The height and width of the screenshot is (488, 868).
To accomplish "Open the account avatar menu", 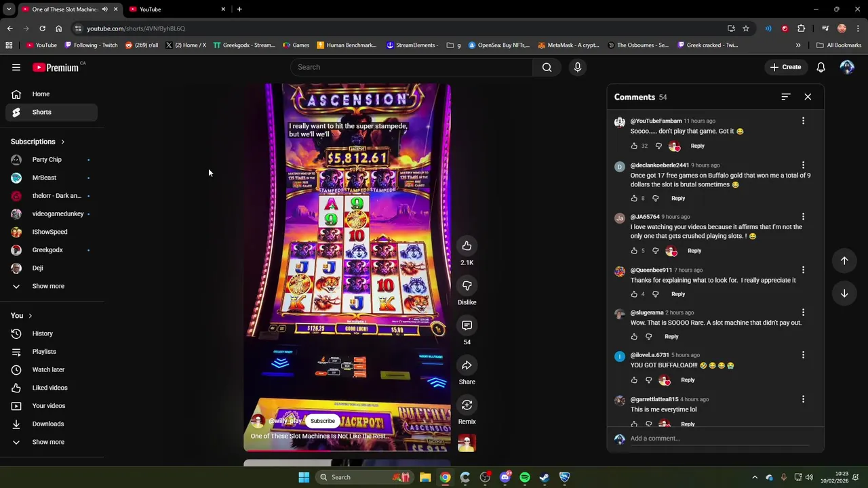I will 847,67.
